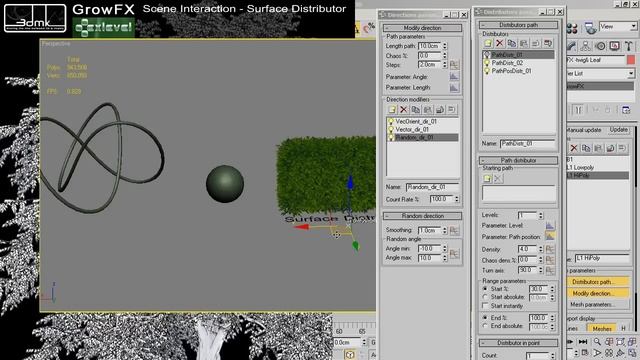Paste distributor icon in Distributors toolbar
640x360 pixels.
click(523, 43)
